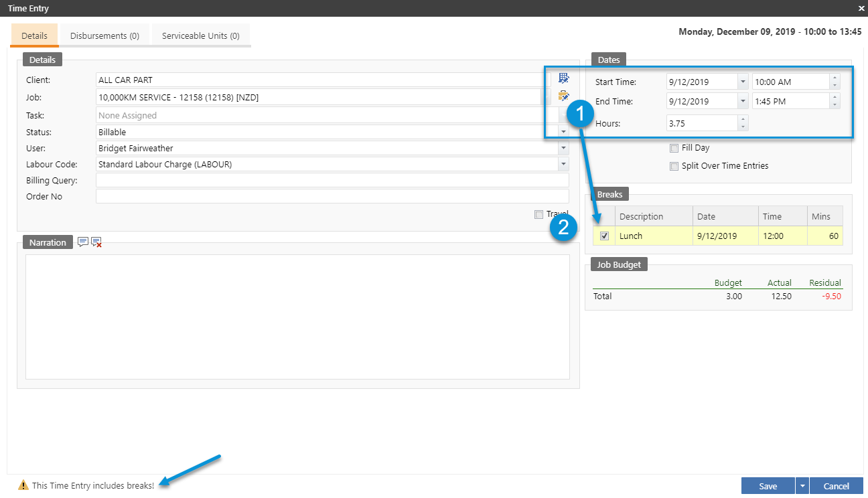868x498 pixels.
Task: Increase the end time 1:45 PM spinner up
Action: (x=835, y=98)
